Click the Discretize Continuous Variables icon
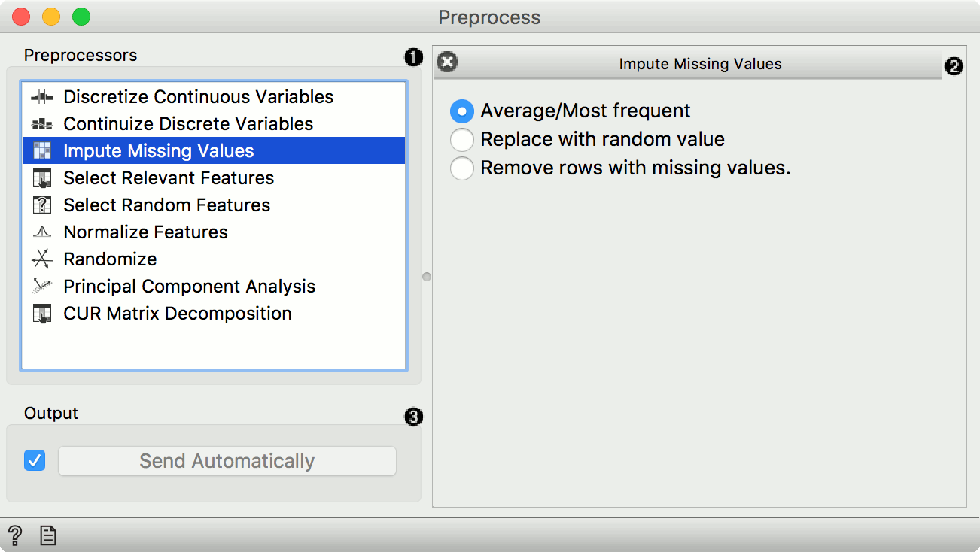The width and height of the screenshot is (980, 552). [x=42, y=96]
